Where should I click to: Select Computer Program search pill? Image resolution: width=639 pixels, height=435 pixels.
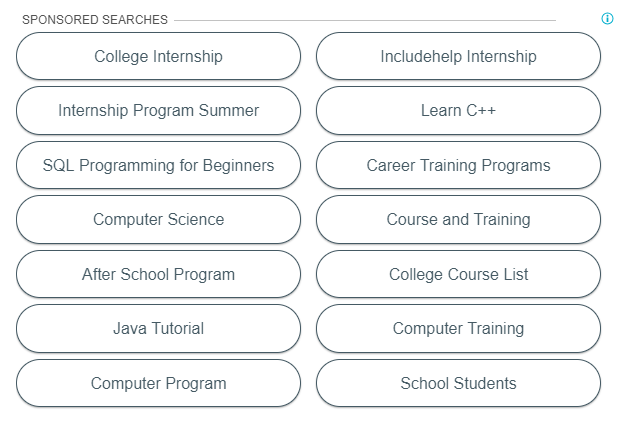pos(159,383)
